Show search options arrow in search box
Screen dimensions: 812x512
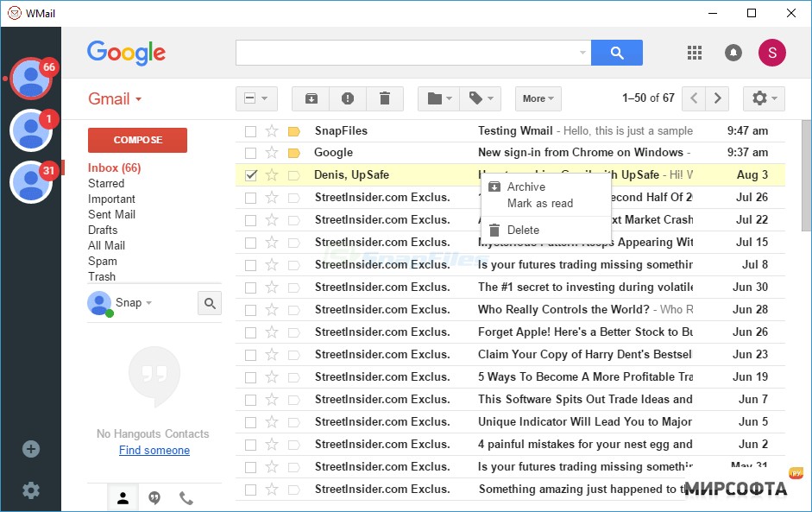pyautogui.click(x=582, y=53)
